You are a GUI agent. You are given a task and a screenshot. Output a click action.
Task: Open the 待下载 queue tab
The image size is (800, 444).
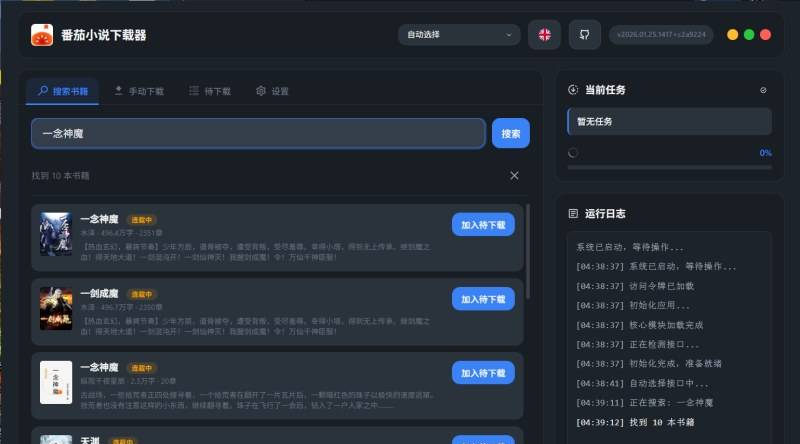[x=210, y=91]
